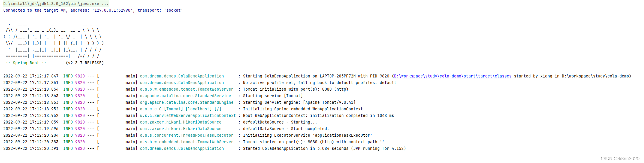Click the 'Starting service [Tomcat]' log message
This screenshot has width=644, height=163.
273,96
